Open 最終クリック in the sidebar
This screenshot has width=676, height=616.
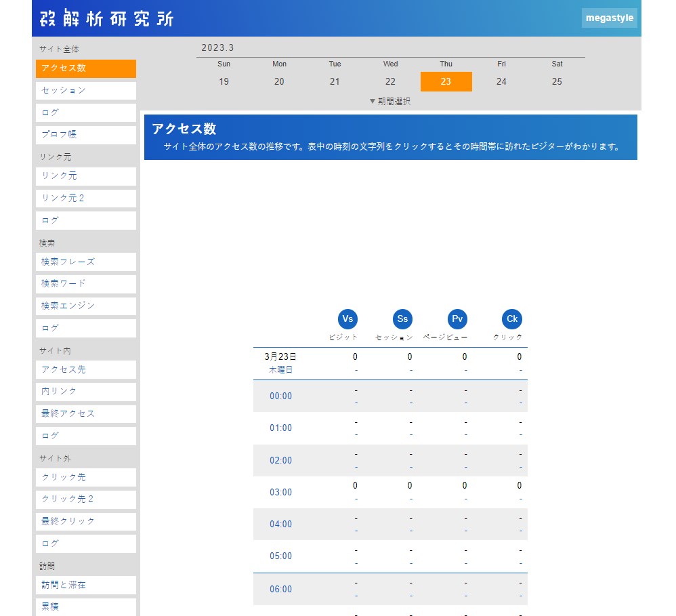coord(86,522)
